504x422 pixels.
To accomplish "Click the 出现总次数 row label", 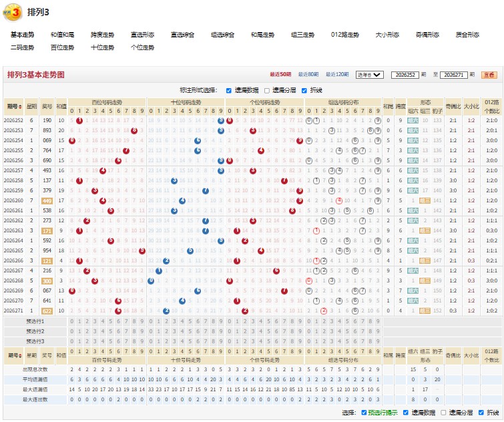I will tap(35, 370).
